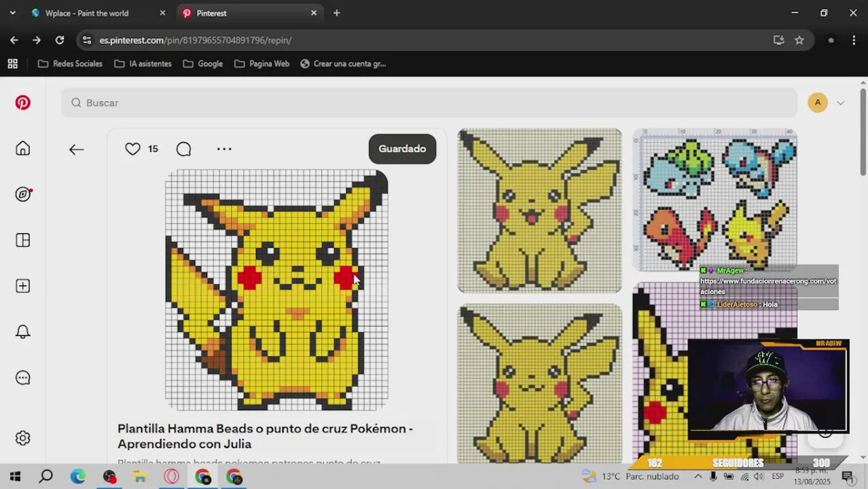This screenshot has height=489, width=868.
Task: Open the browser profile icon
Action: click(x=831, y=40)
